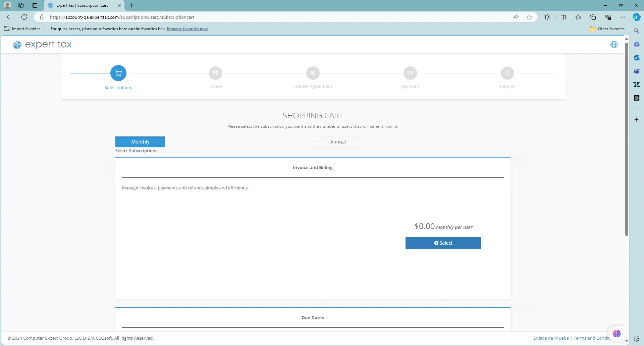Go to the Invoice wizard step
Viewport: 644px width, 346px height.
pos(215,73)
